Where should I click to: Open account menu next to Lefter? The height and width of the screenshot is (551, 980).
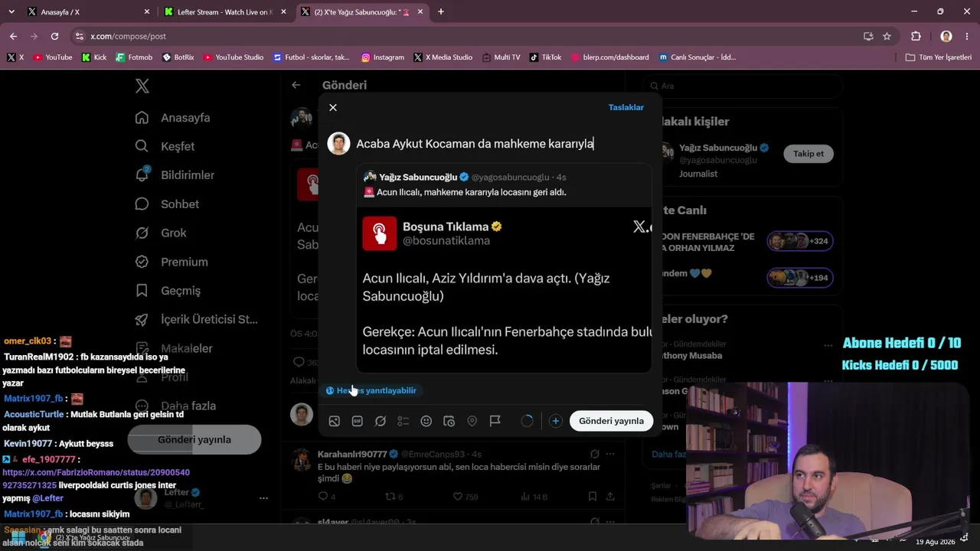point(263,498)
